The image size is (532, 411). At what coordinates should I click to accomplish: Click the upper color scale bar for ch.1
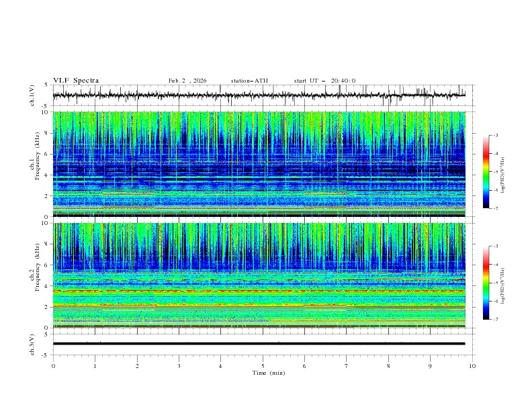click(x=486, y=172)
